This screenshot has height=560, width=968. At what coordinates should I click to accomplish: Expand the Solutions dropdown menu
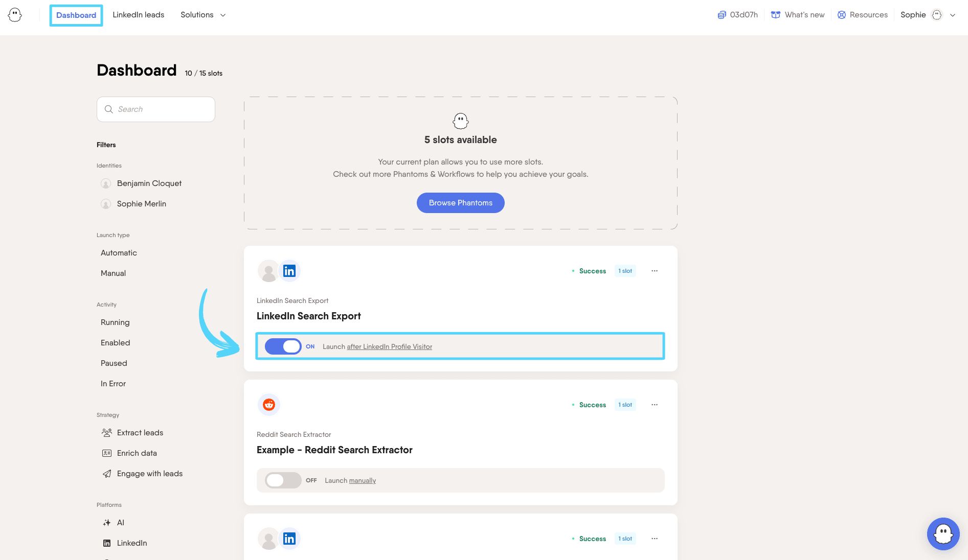(203, 15)
